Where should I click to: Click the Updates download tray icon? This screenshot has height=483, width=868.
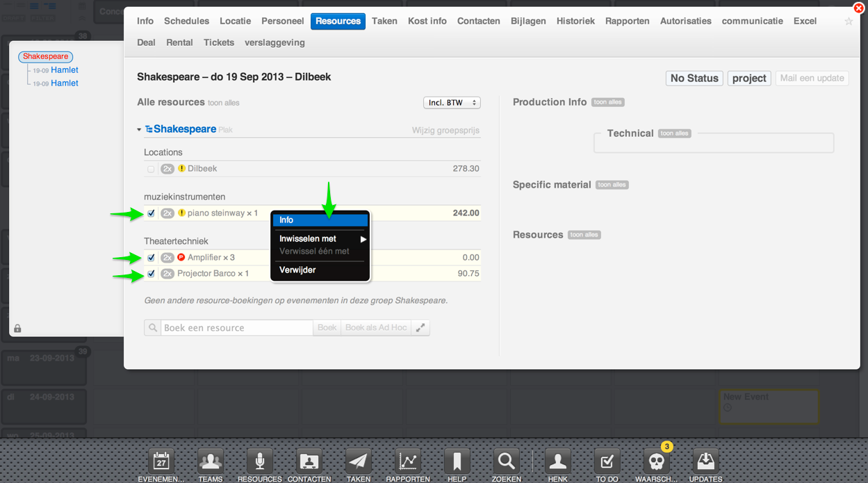pos(705,461)
